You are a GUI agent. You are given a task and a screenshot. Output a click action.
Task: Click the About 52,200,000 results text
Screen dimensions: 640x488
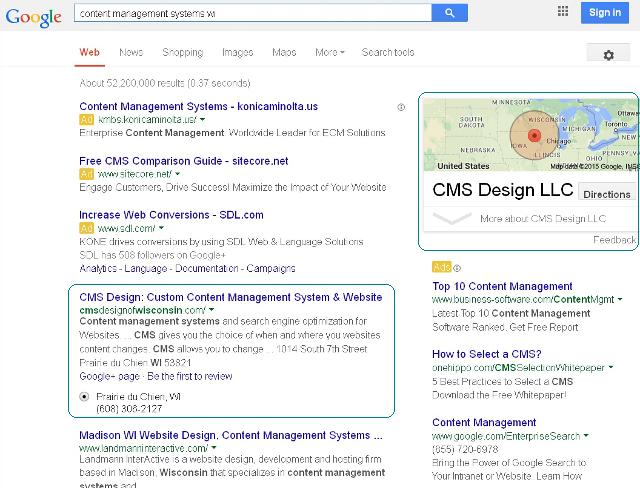164,83
